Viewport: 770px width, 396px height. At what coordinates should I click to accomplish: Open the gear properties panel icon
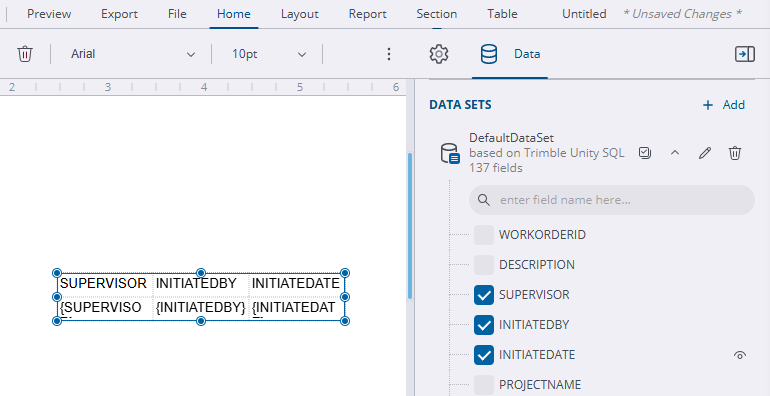click(x=439, y=54)
